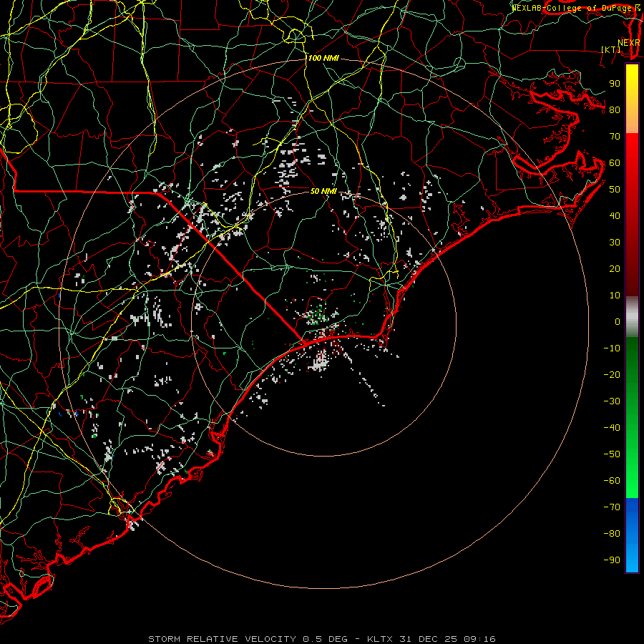The height and width of the screenshot is (644, 644).
Task: Click the "-70" legend value
Action: (612, 507)
